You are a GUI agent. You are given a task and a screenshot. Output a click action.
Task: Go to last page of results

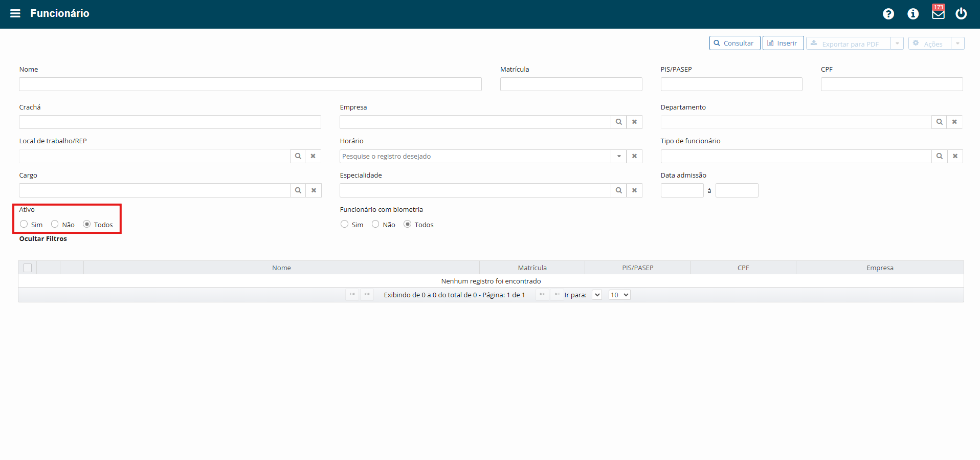click(x=556, y=294)
